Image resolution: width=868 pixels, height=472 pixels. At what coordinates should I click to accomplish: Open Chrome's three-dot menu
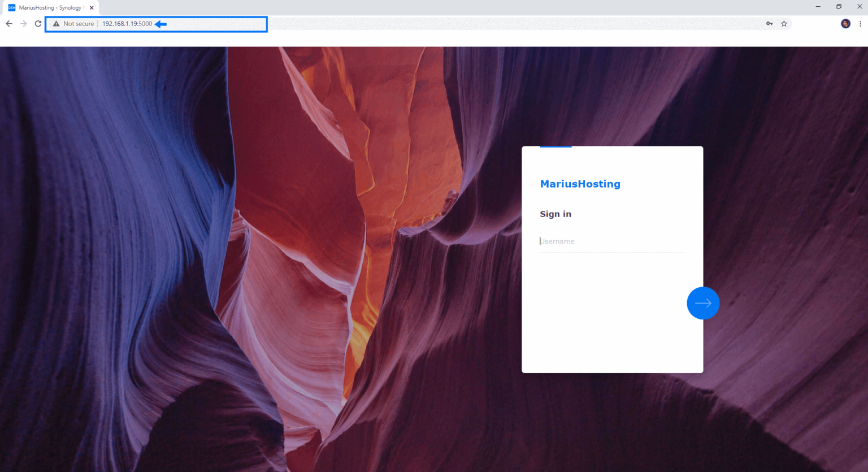[x=860, y=24]
